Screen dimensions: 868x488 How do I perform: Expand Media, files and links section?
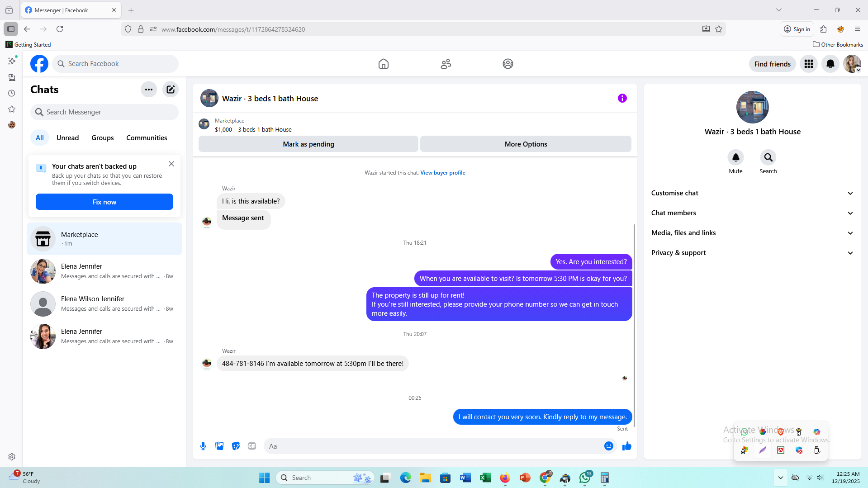pyautogui.click(x=753, y=233)
